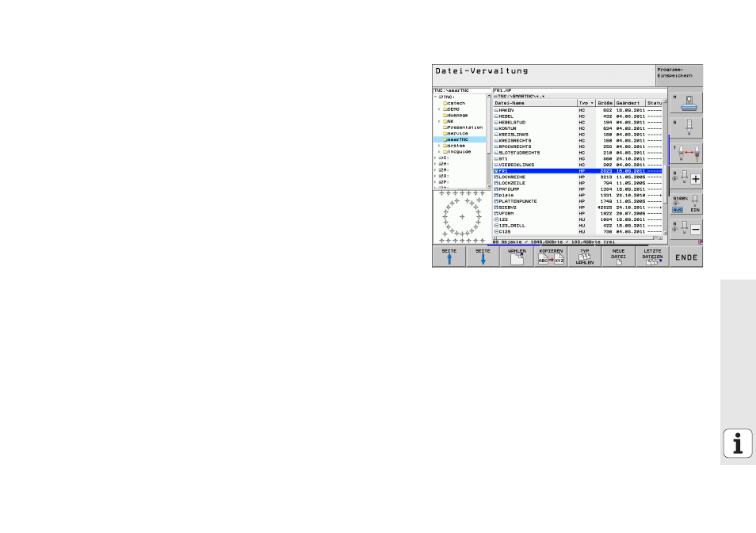
Task: Expand the O: drive
Action: (435, 177)
